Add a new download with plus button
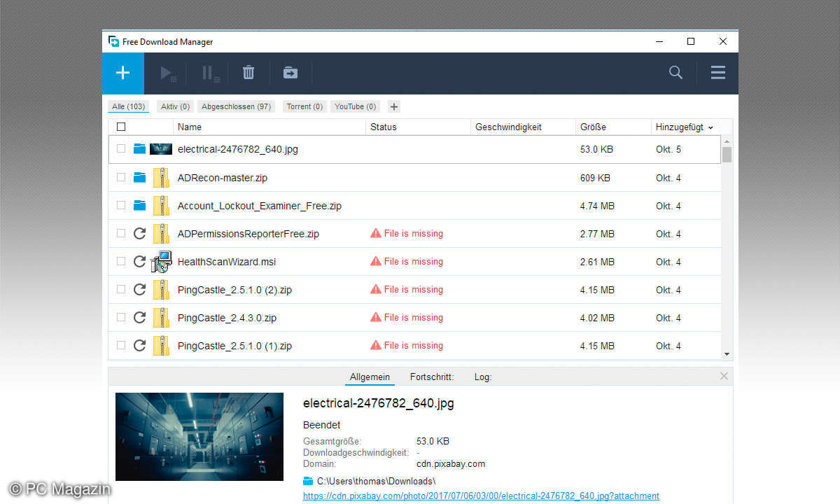 pyautogui.click(x=122, y=73)
